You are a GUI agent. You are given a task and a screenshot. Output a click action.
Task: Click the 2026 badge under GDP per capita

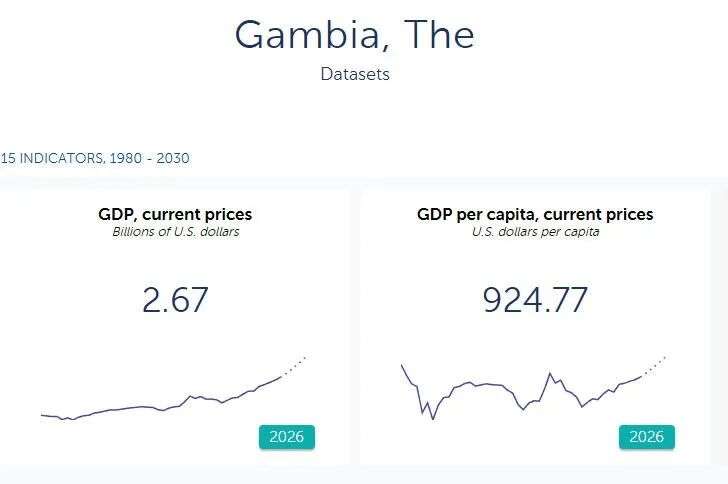[647, 437]
